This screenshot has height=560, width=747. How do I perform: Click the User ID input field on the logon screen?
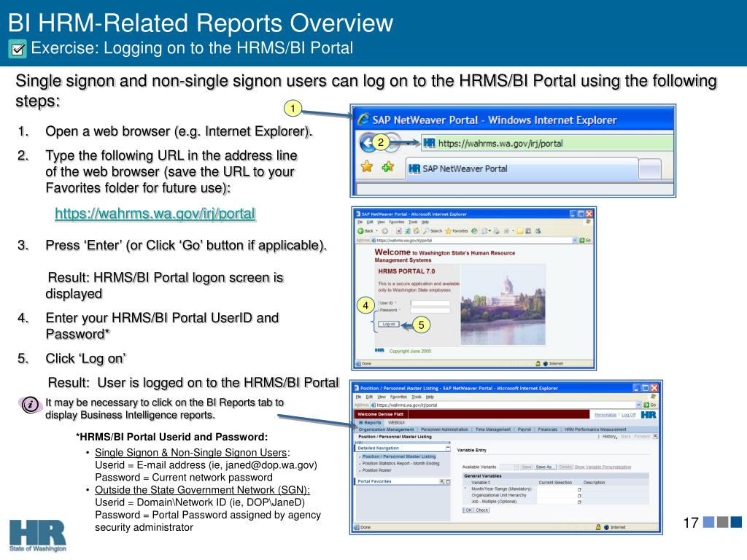pos(430,303)
